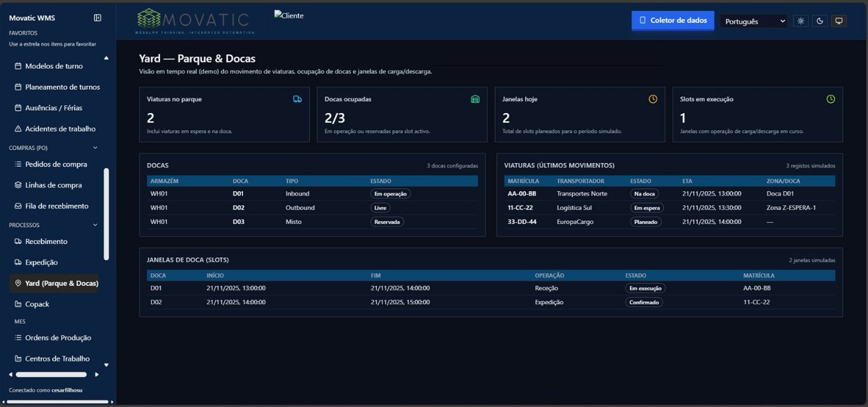This screenshot has width=868, height=407.
Task: Click the Planeado status badge
Action: click(647, 222)
